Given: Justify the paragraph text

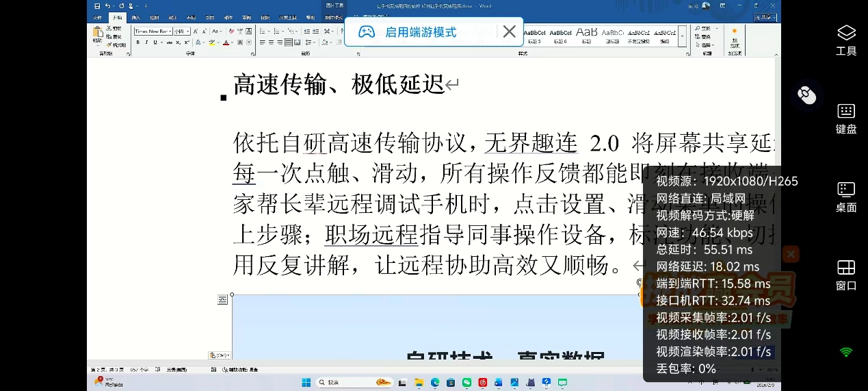Looking at the screenshot, I should tap(288, 42).
